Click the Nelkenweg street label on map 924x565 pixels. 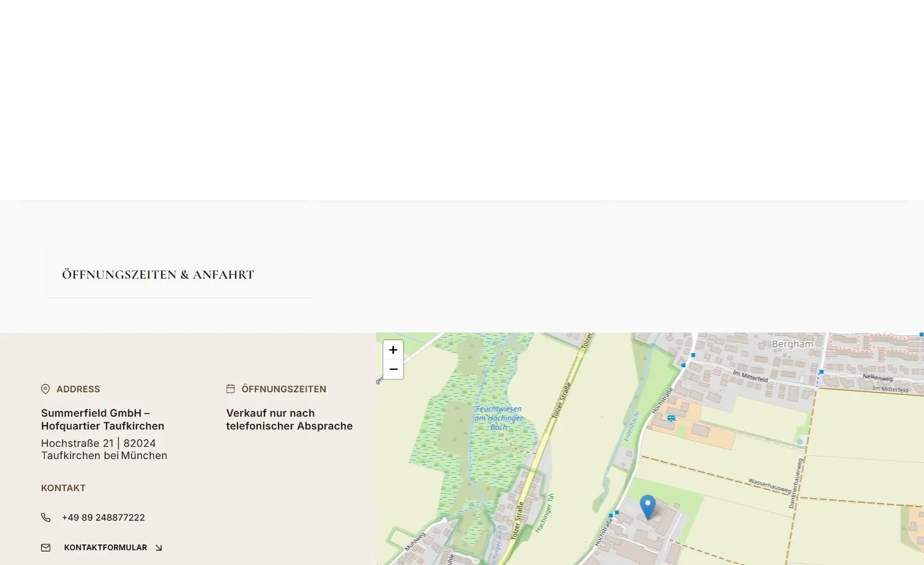click(x=878, y=378)
